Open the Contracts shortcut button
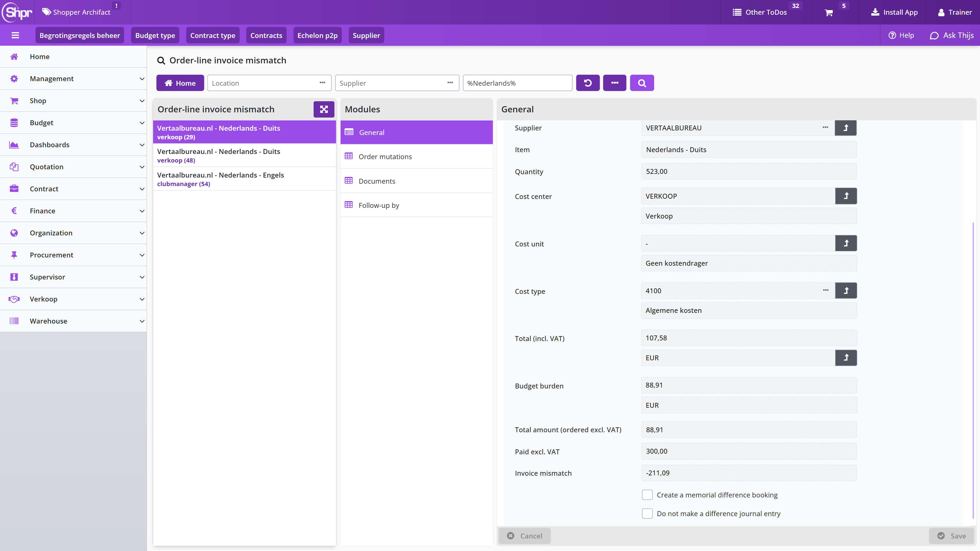Image resolution: width=980 pixels, height=551 pixels. [266, 36]
